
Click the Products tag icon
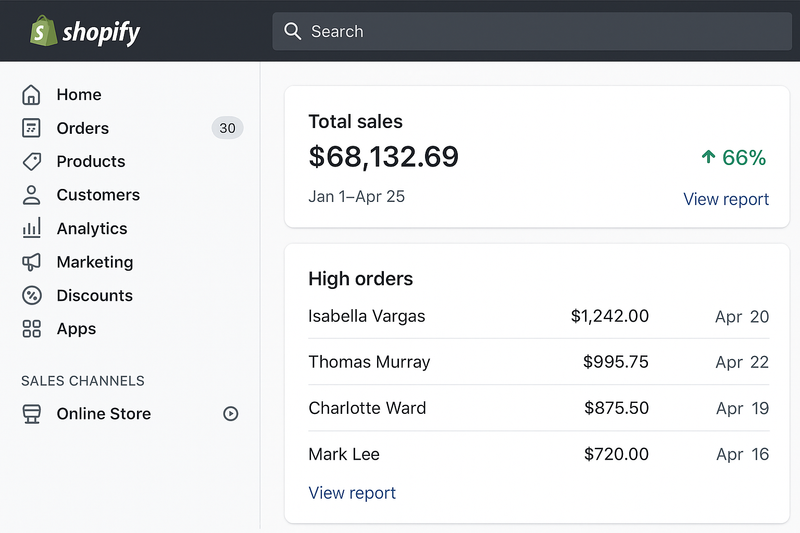[32, 162]
